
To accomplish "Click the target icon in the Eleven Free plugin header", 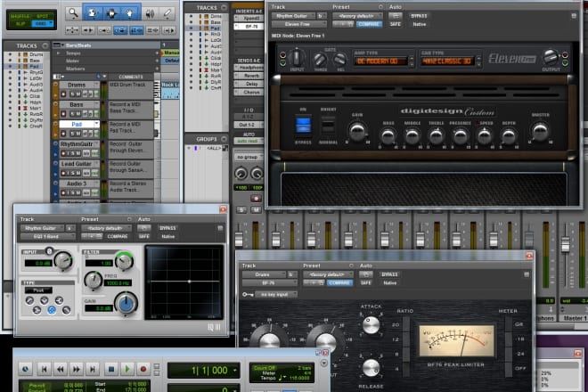I will 574,16.
